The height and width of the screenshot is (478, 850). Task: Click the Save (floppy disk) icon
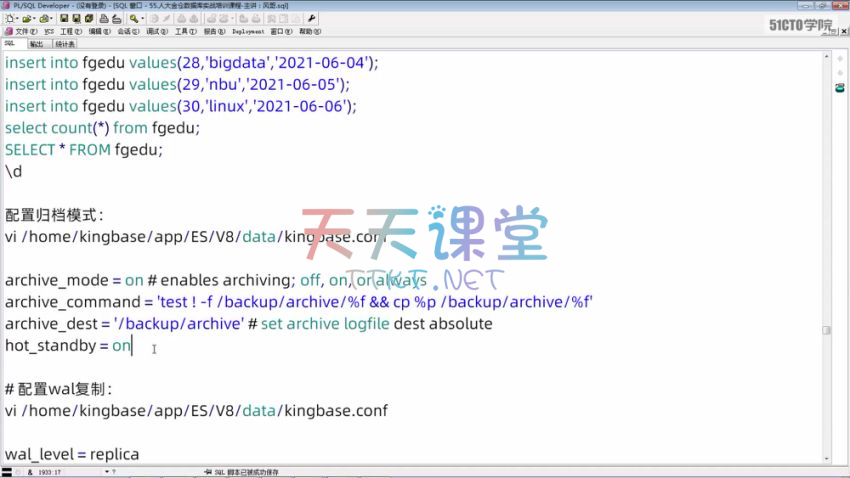click(64, 18)
